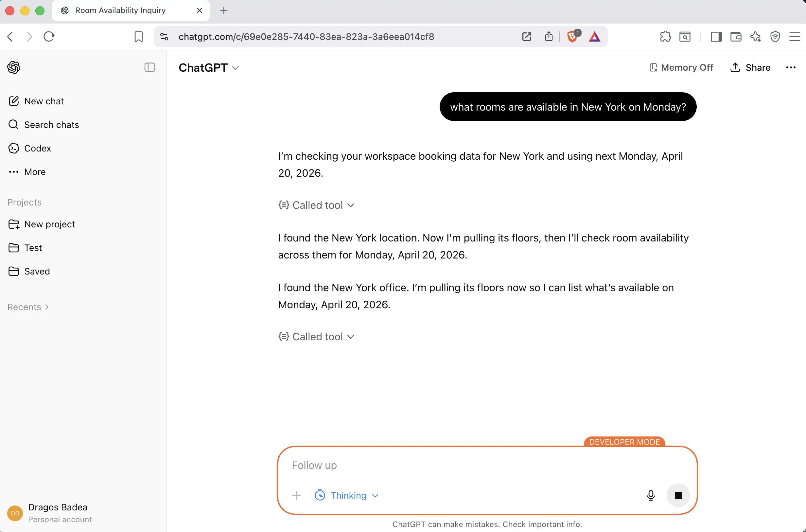Click the microphone icon for voice input
The height and width of the screenshot is (532, 806).
[650, 495]
